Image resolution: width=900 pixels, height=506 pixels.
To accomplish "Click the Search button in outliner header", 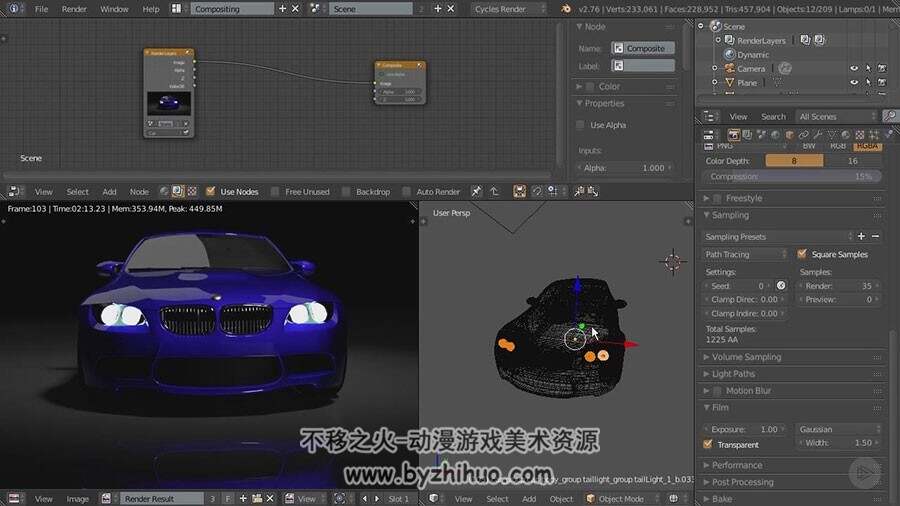I will click(x=773, y=116).
